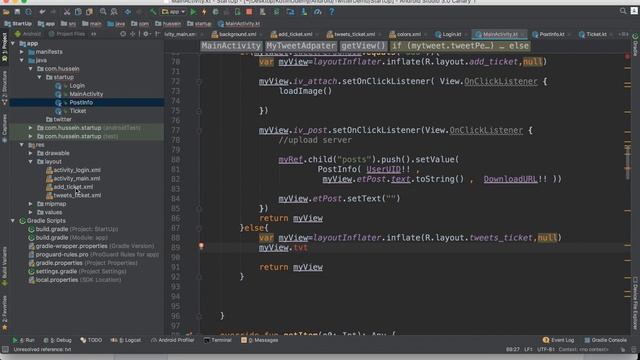The width and height of the screenshot is (640, 360).
Task: Click the Cut scissors icon
Action: click(x=67, y=12)
